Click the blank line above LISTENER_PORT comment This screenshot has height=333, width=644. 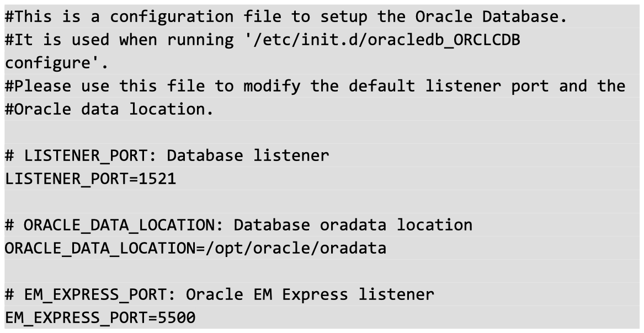pos(322,132)
